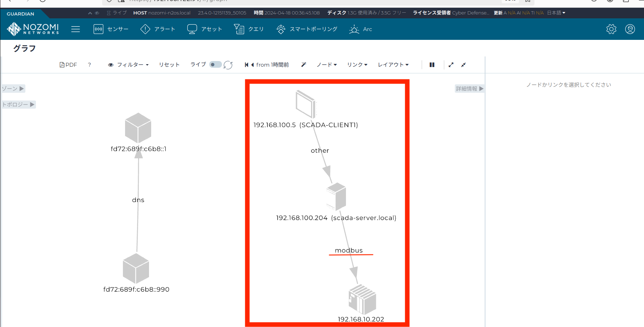Click the time range 'from 1時間前' control
This screenshot has width=644, height=327.
pos(272,65)
